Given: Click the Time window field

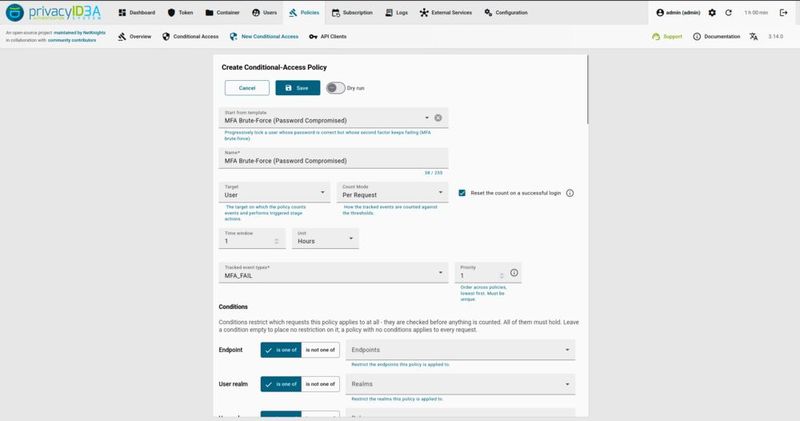Looking at the screenshot, I should click(252, 238).
